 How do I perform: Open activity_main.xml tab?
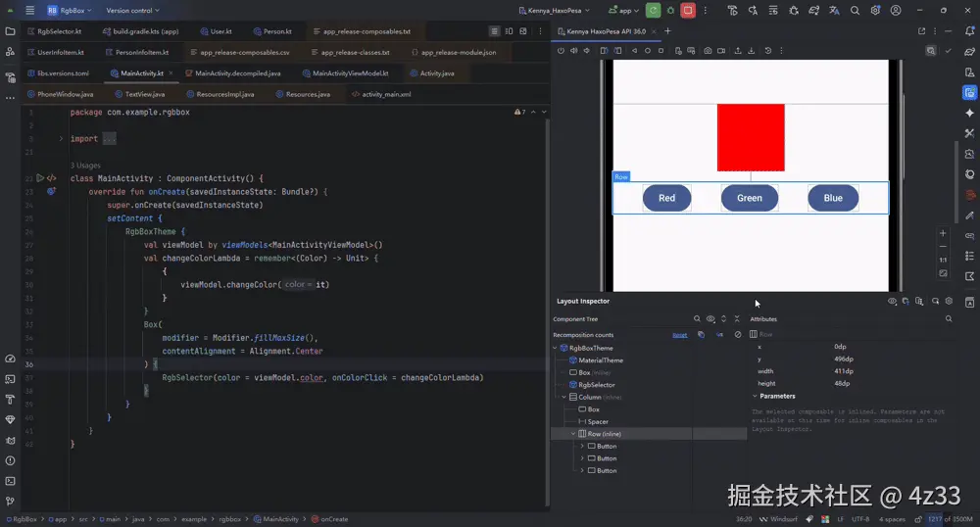381,94
